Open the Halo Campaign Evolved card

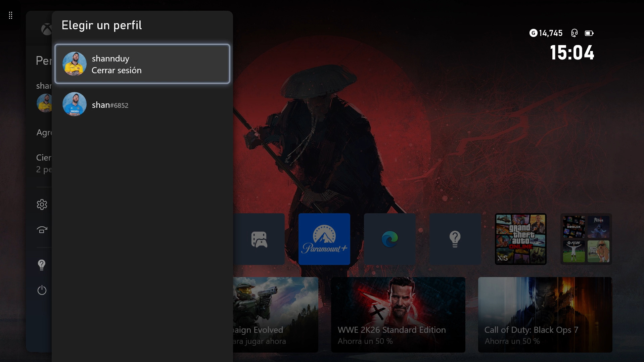coord(276,315)
